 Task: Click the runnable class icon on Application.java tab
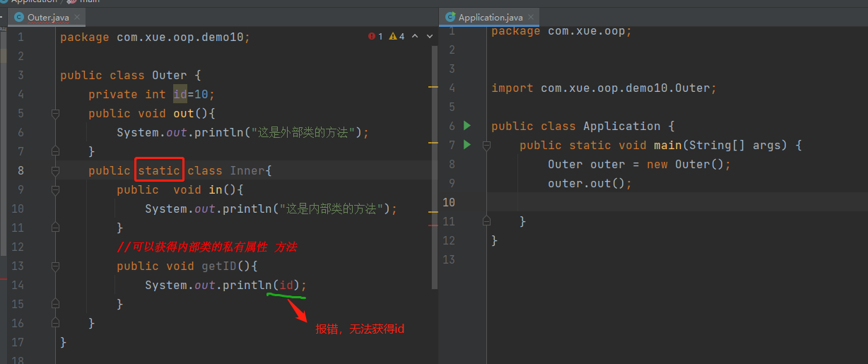(450, 17)
